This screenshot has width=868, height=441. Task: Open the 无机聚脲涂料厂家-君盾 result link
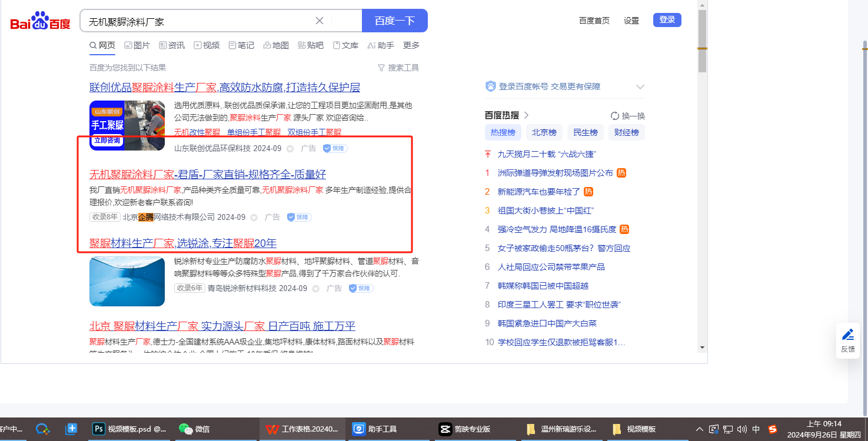[x=208, y=175]
